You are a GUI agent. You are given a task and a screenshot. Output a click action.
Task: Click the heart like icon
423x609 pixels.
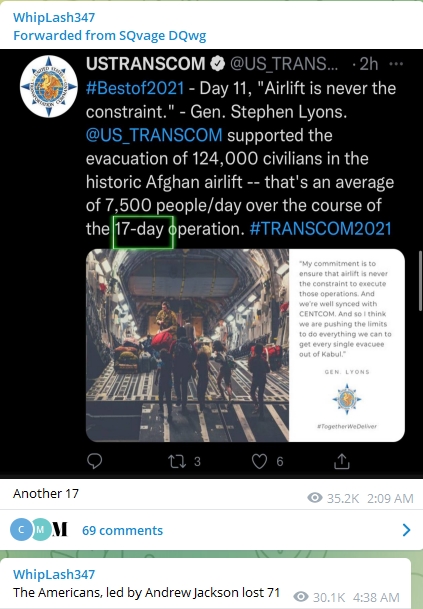(x=259, y=461)
